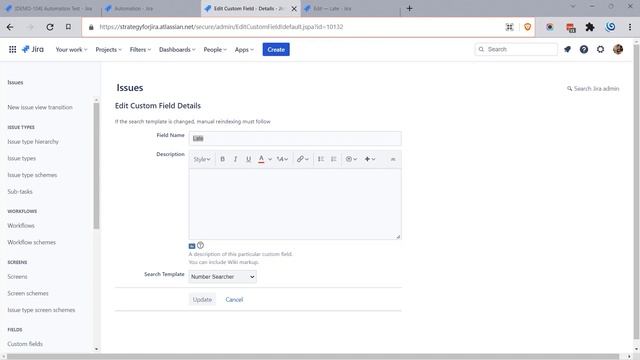640x360 pixels.
Task: Open the Help question mark menu
Action: [584, 49]
